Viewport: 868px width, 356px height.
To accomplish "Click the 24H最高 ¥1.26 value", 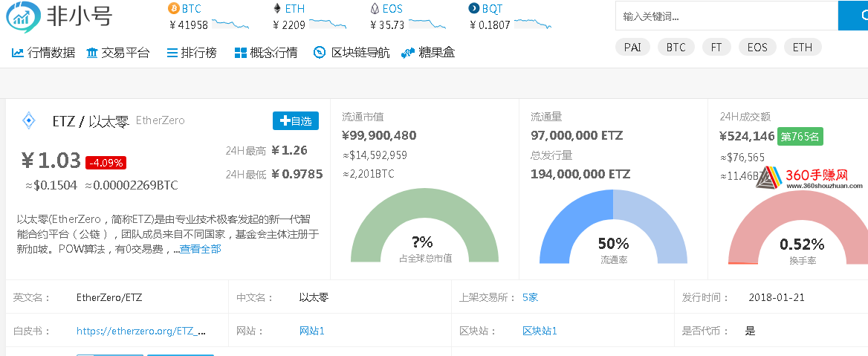I will point(289,151).
